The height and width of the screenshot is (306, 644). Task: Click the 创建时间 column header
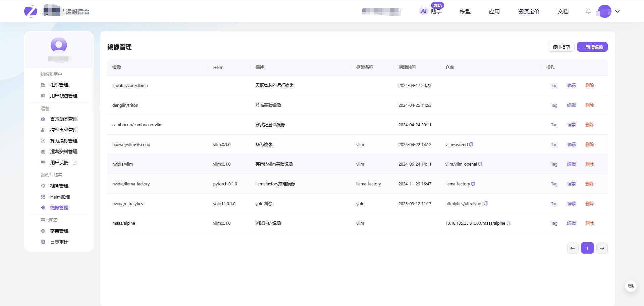pos(407,67)
